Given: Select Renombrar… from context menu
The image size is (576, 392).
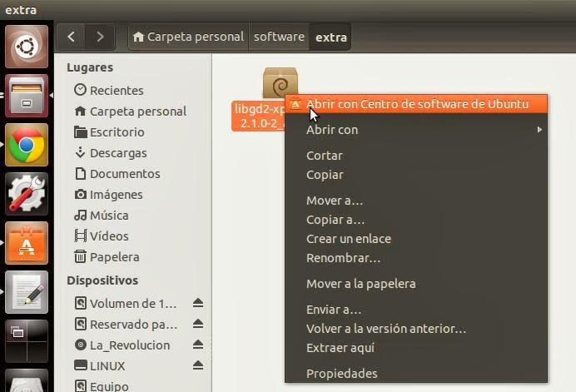Looking at the screenshot, I should pos(416,258).
